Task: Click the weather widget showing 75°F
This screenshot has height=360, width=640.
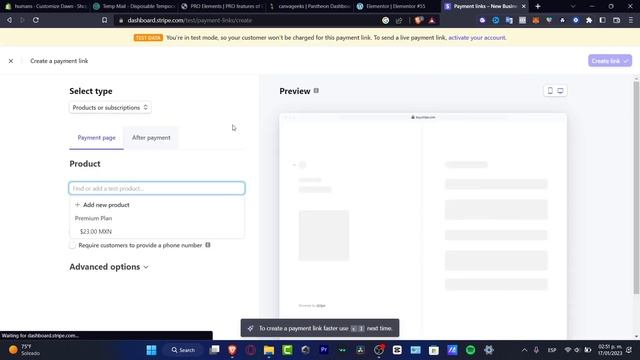Action: point(25,350)
